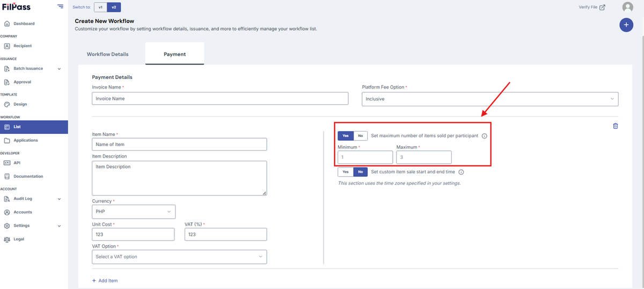Click info icon beside custom sale time
This screenshot has height=289, width=644.
click(461, 172)
